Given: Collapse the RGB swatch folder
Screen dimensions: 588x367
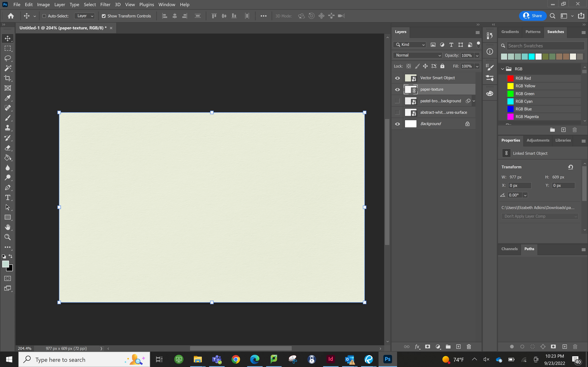Looking at the screenshot, I should 502,69.
